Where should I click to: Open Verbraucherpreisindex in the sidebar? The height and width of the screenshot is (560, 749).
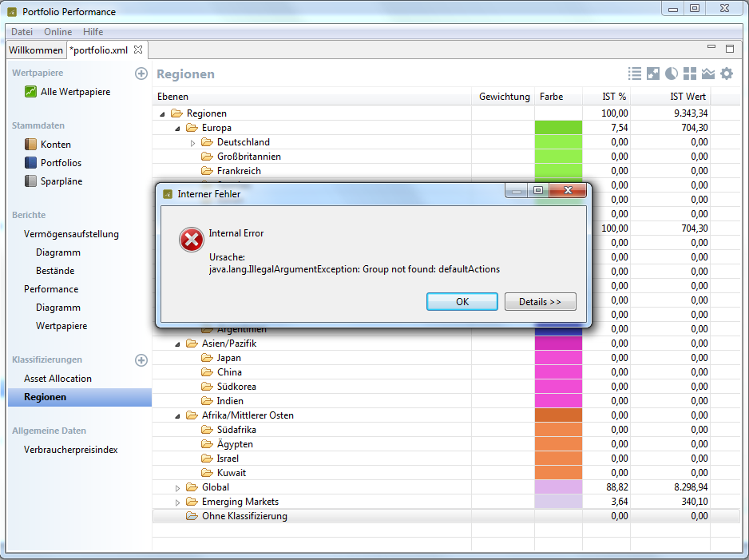tap(71, 450)
